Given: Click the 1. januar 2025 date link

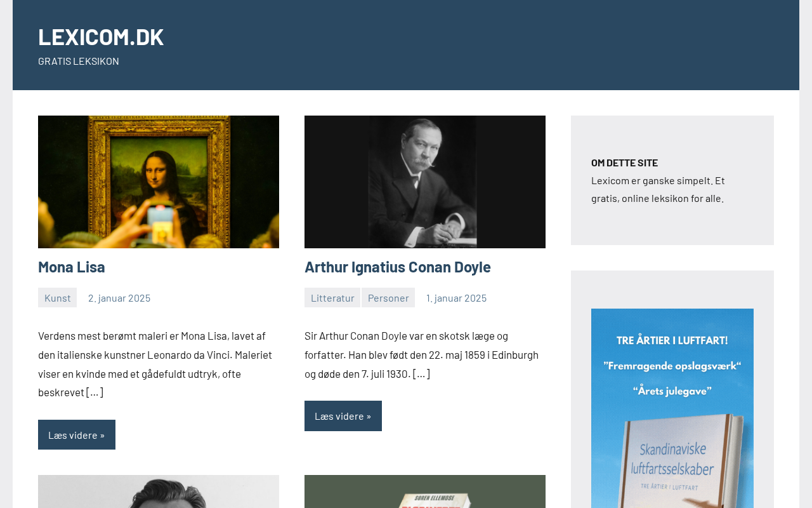Looking at the screenshot, I should pos(457,298).
